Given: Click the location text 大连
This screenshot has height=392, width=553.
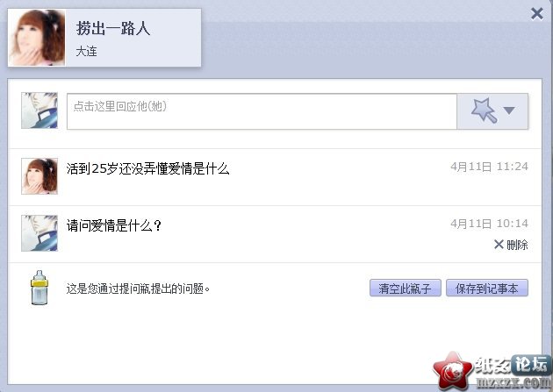Looking at the screenshot, I should 86,52.
